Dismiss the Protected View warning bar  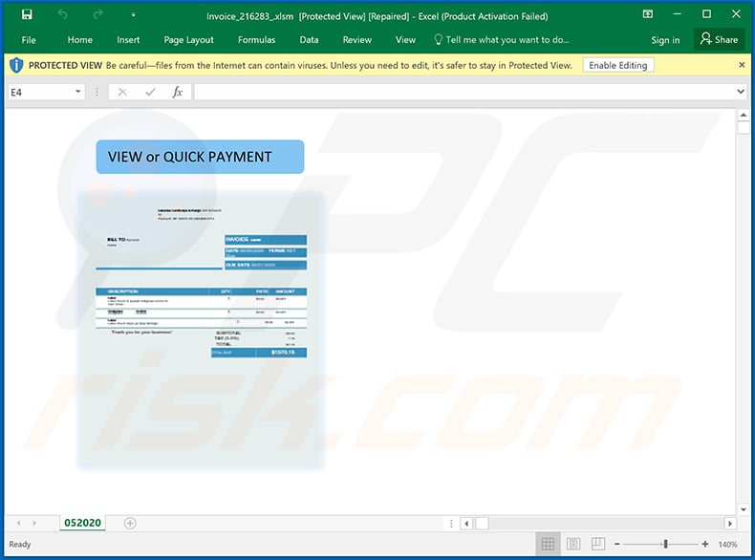point(742,65)
